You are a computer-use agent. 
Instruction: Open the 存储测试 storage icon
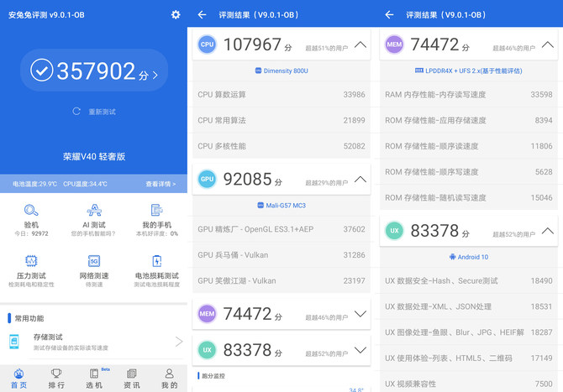[14, 342]
